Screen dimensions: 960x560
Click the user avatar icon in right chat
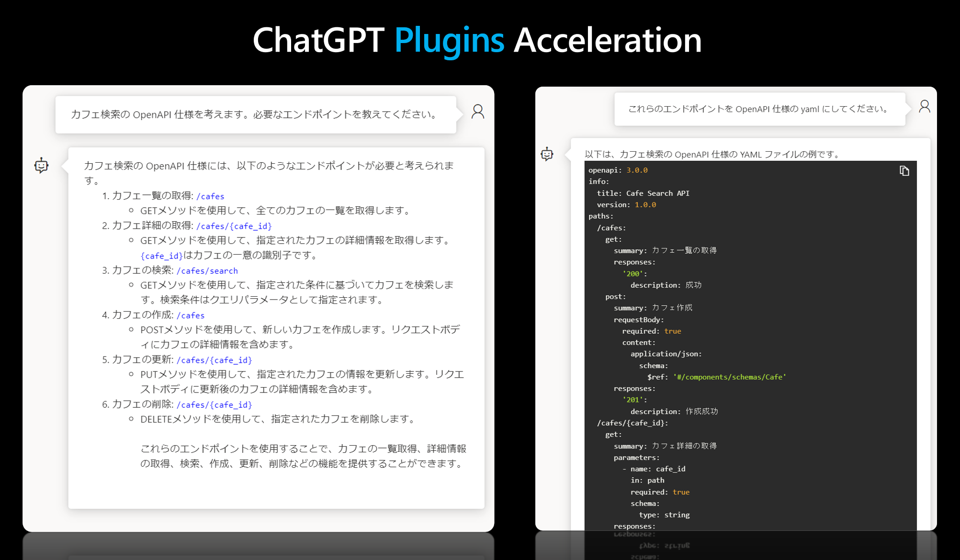[x=924, y=106]
